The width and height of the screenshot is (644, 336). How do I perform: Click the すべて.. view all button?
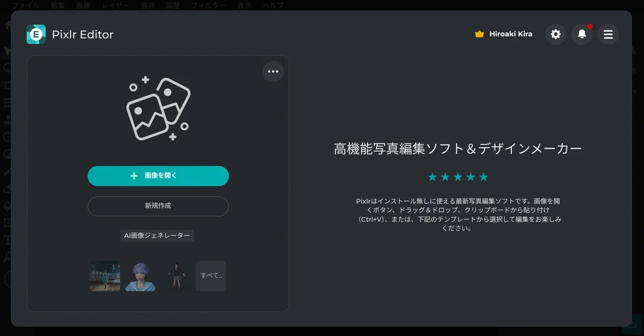[x=211, y=276]
